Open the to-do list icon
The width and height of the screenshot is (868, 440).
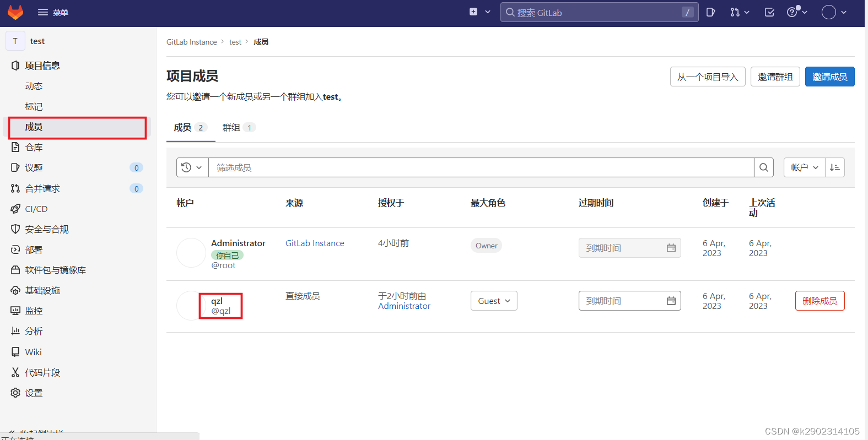tap(770, 12)
